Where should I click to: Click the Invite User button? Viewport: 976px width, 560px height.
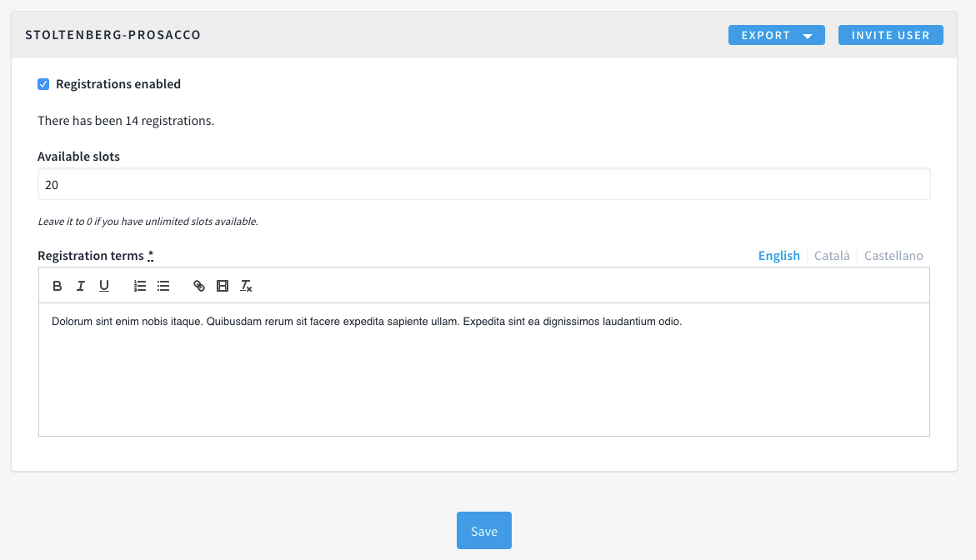click(x=890, y=35)
